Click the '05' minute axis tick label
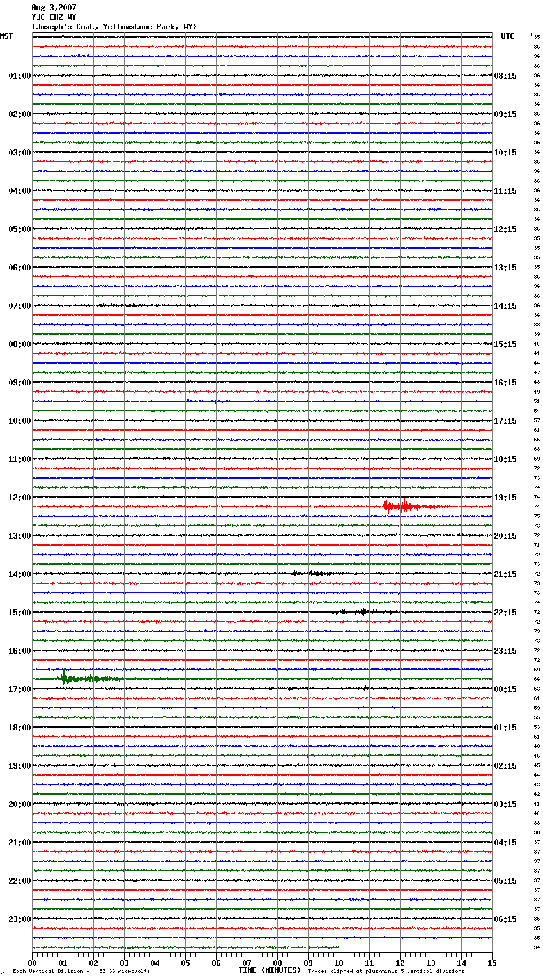Image resolution: width=543 pixels, height=980 pixels. coord(185,963)
